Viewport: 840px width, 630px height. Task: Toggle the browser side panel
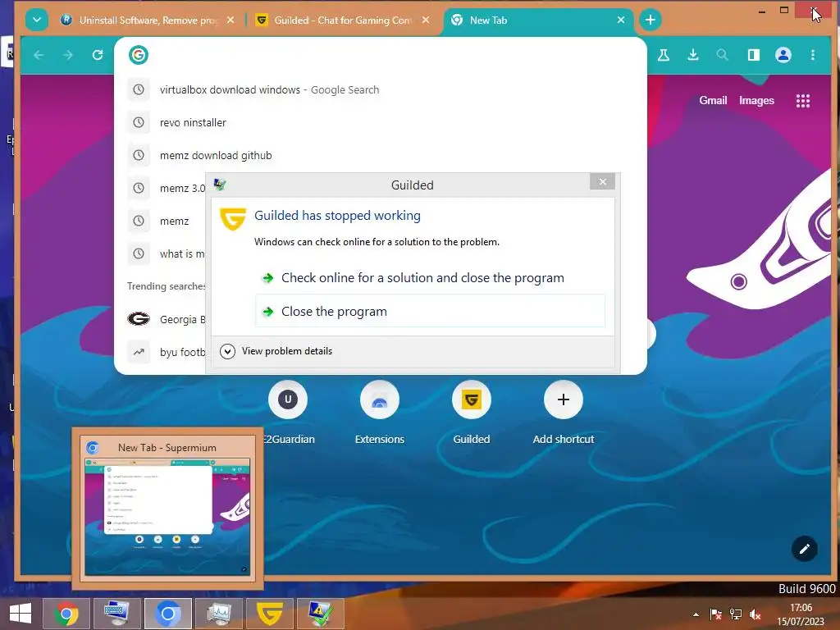[x=753, y=55]
